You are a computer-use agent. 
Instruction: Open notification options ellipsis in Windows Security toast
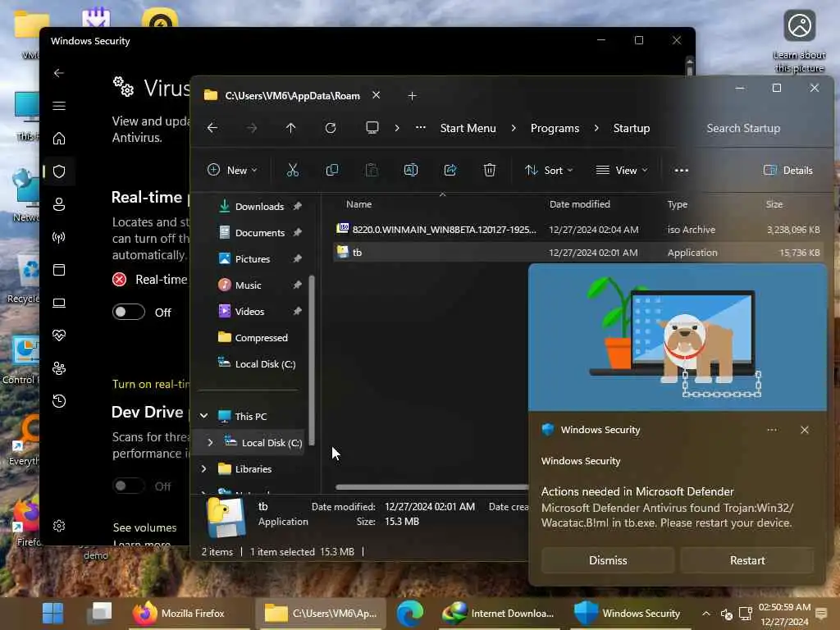click(x=772, y=430)
